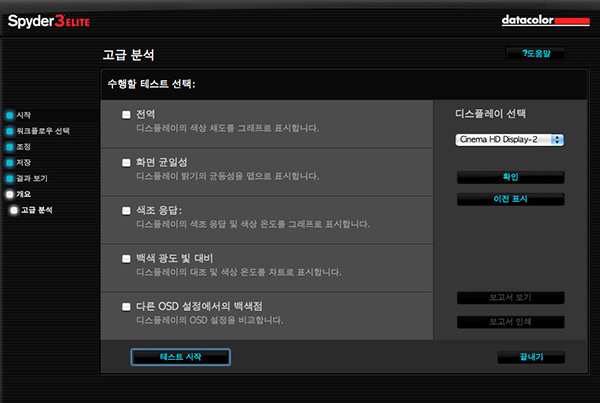Toggle the 색조 응답 checkbox

(x=126, y=210)
